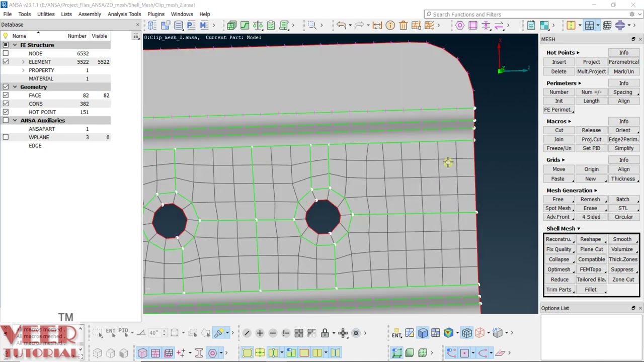The image size is (644, 362).
Task: Open the Analysis Tools menu
Action: pos(124,14)
